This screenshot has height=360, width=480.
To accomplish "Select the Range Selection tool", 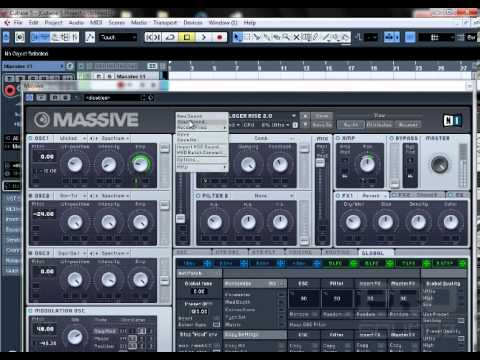I will [x=247, y=37].
